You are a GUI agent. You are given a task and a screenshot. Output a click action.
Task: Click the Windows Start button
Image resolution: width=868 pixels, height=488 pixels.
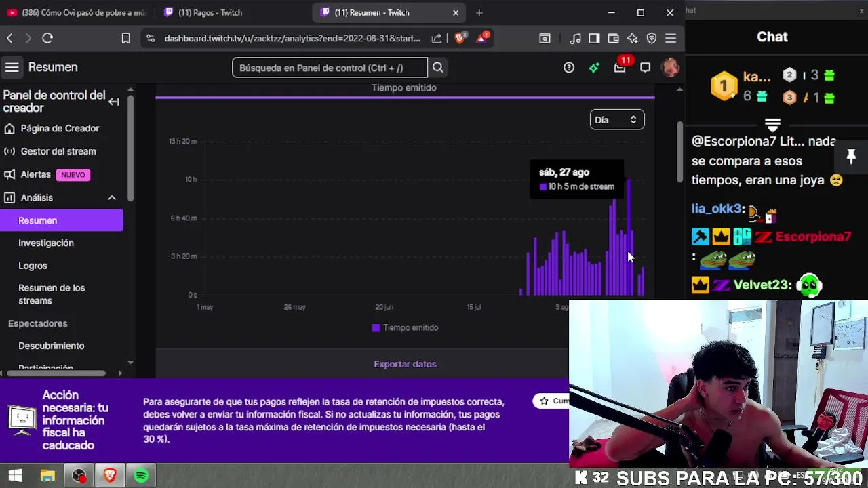(15, 476)
